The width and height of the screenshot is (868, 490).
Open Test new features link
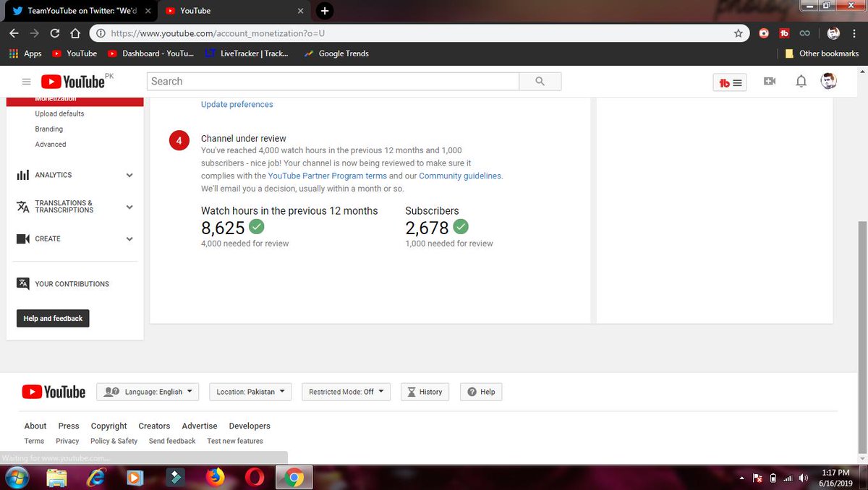(x=235, y=441)
